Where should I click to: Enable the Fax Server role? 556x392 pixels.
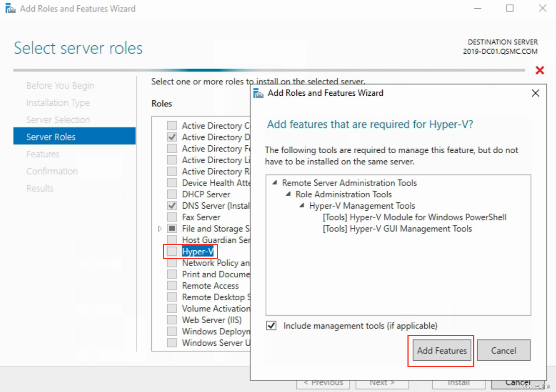[172, 217]
